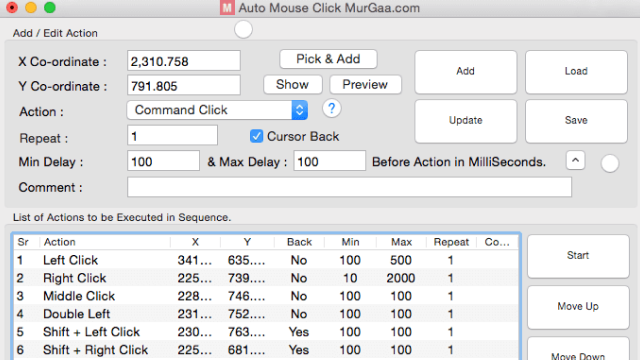Toggle the Cursor Back checkbox
Screen dimensions: 640x360
pyautogui.click(x=256, y=136)
